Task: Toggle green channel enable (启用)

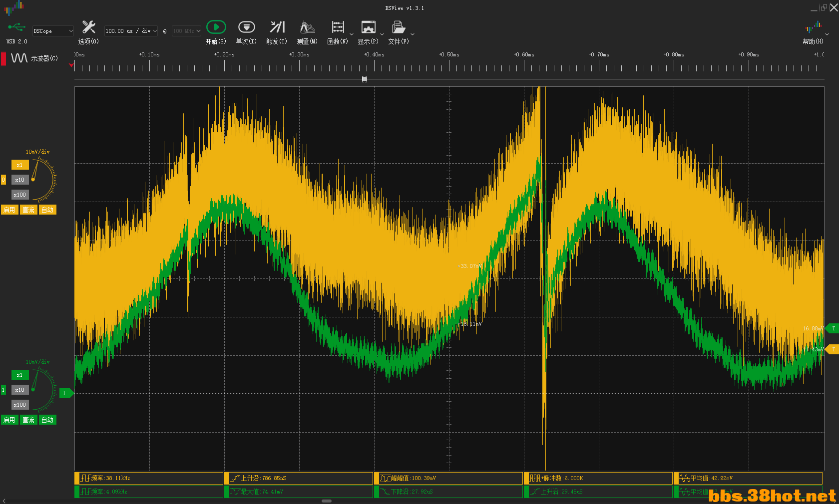Action: [x=9, y=420]
